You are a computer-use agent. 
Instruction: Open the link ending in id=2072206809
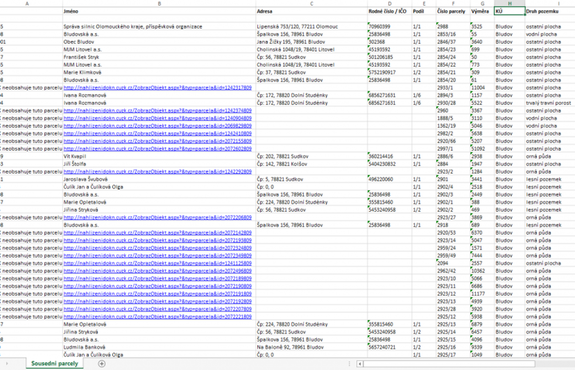(158, 217)
